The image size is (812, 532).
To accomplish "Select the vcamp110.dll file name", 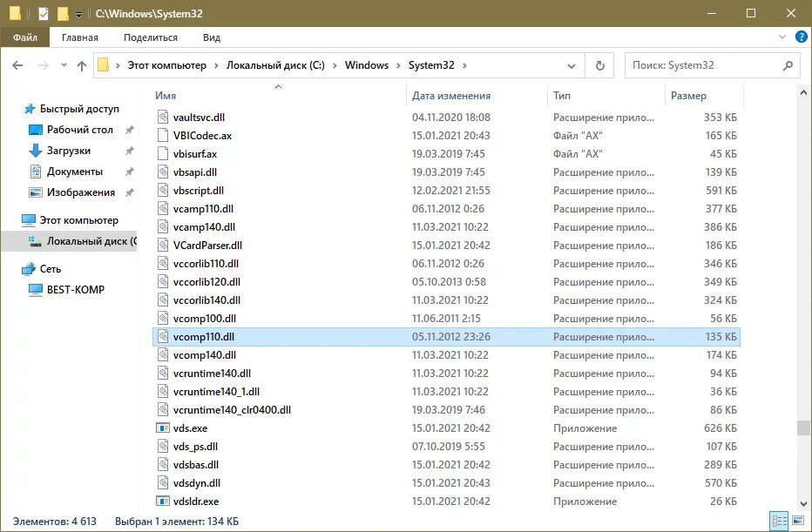I will pyautogui.click(x=203, y=209).
